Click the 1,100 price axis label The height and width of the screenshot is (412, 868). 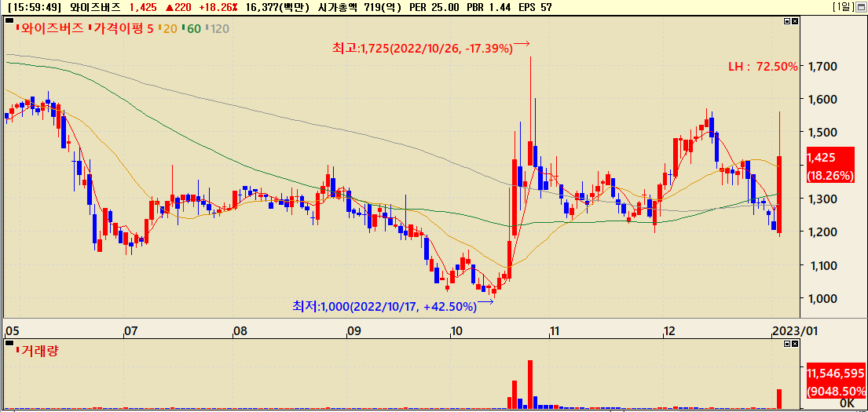click(822, 265)
